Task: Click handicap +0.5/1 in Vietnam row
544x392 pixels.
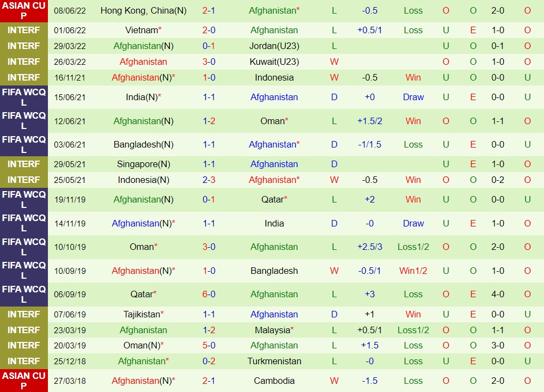Action: (x=370, y=30)
